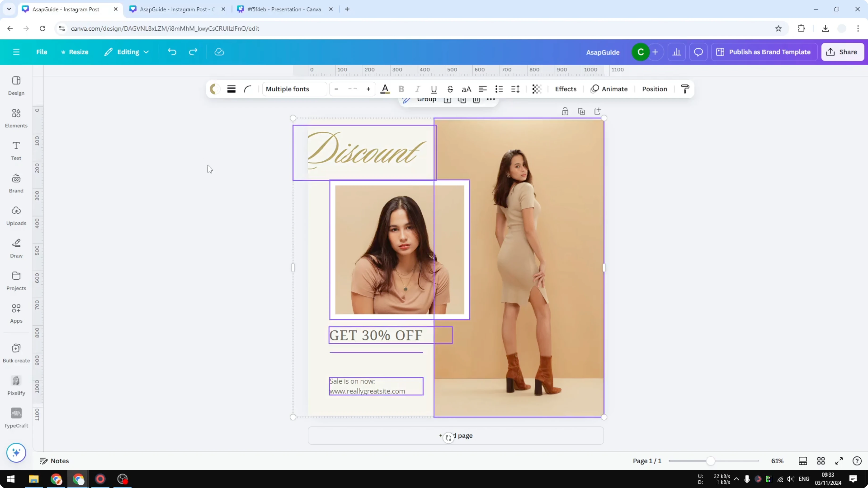Duplicate the selection using the copy icon
This screenshot has width=868, height=488.
(582, 111)
